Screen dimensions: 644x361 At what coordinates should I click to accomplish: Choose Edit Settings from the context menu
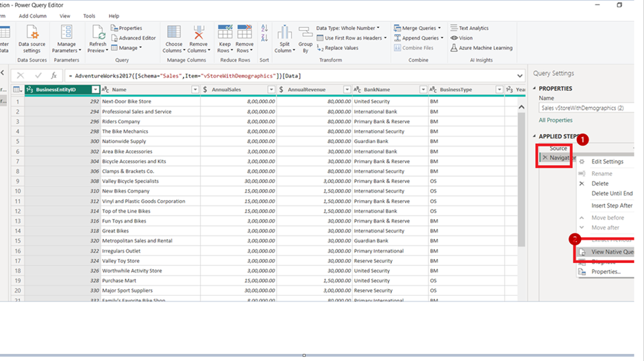(607, 162)
